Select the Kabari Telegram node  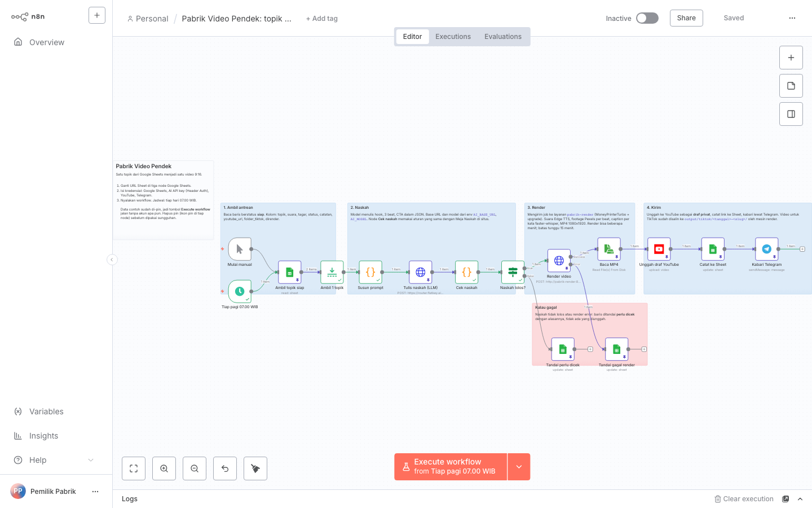click(x=767, y=249)
